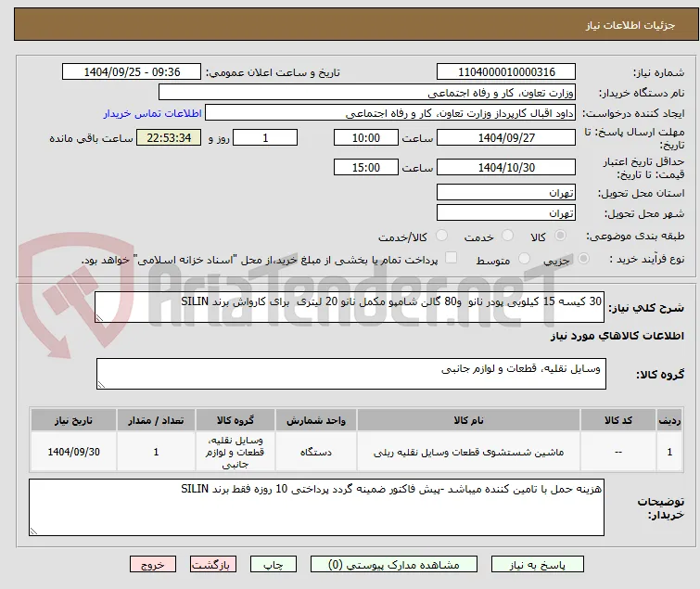Click the group cell وسایل نقلیه، قطعات و لوازم جانبی in the goods table row
700x589 pixels.
(235, 452)
